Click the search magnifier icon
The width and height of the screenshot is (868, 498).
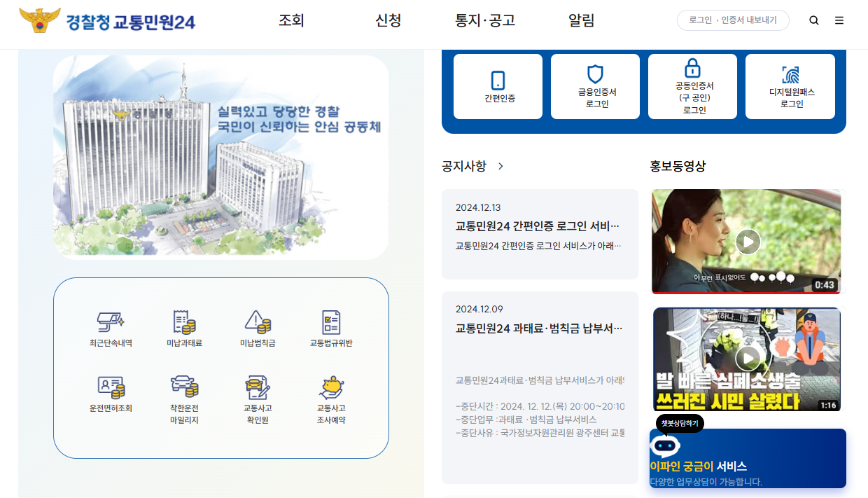click(813, 20)
